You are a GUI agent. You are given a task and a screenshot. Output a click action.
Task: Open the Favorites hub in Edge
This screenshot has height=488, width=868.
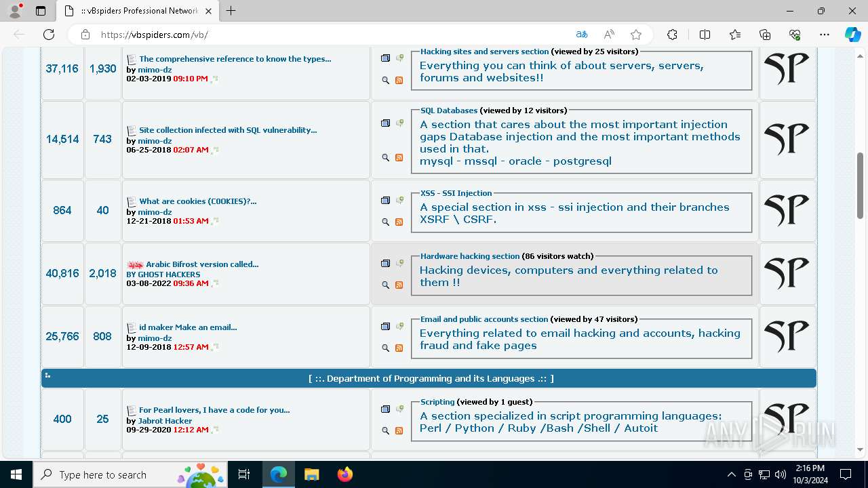click(735, 35)
